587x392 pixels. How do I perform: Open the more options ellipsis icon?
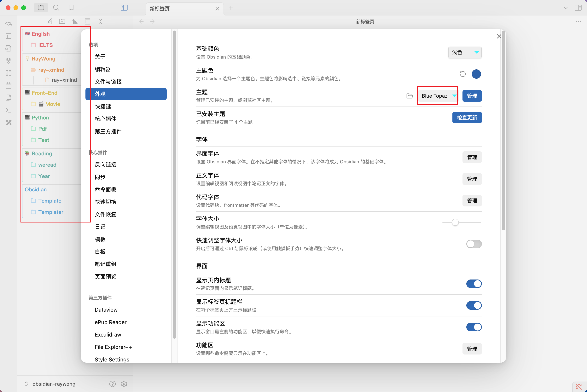click(x=578, y=21)
